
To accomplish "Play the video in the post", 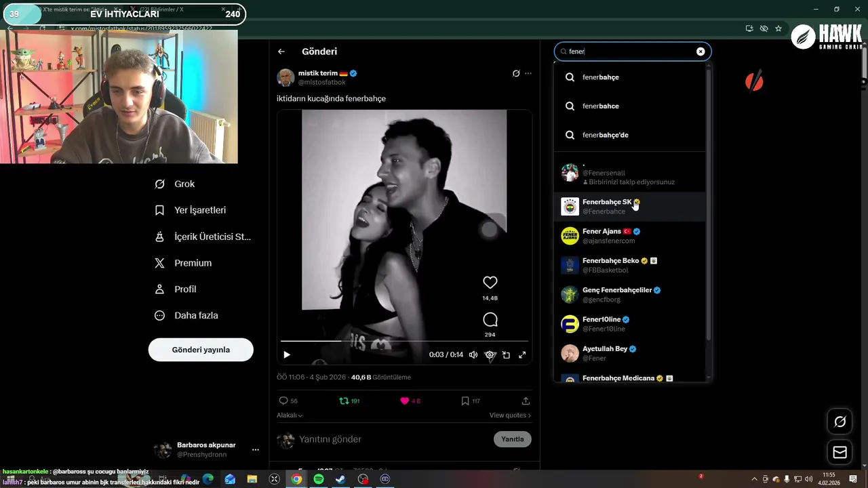I will (287, 354).
